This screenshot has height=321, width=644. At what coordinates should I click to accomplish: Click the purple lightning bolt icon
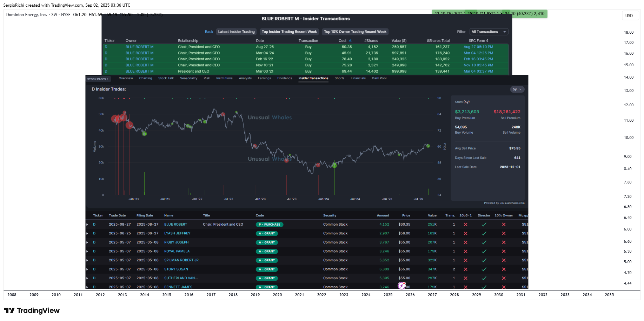tap(401, 286)
